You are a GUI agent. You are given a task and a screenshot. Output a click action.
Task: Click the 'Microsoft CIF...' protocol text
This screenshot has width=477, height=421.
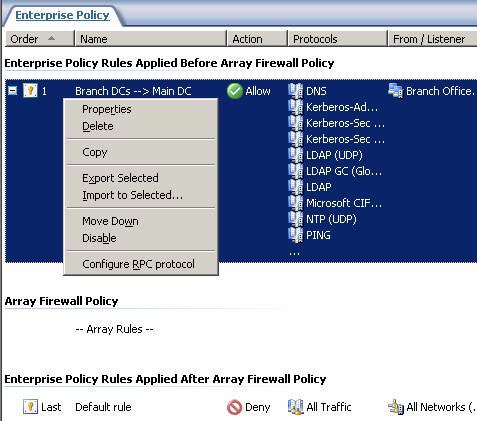[x=344, y=203]
